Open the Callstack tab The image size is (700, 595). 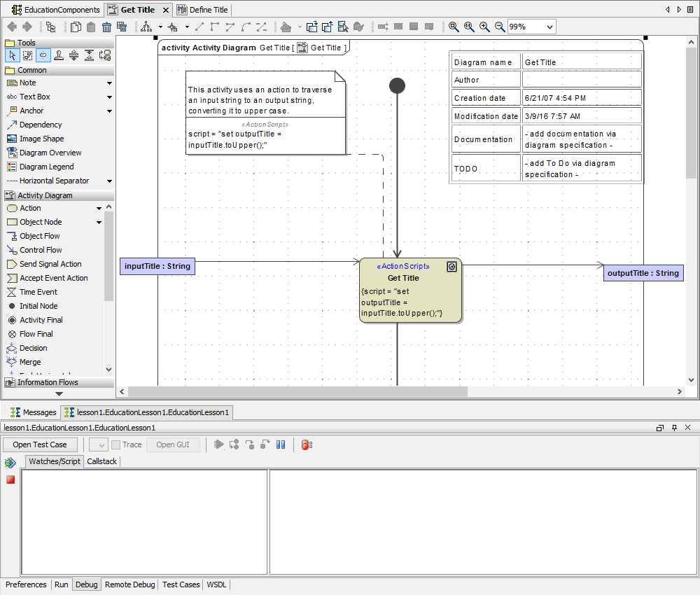(101, 461)
